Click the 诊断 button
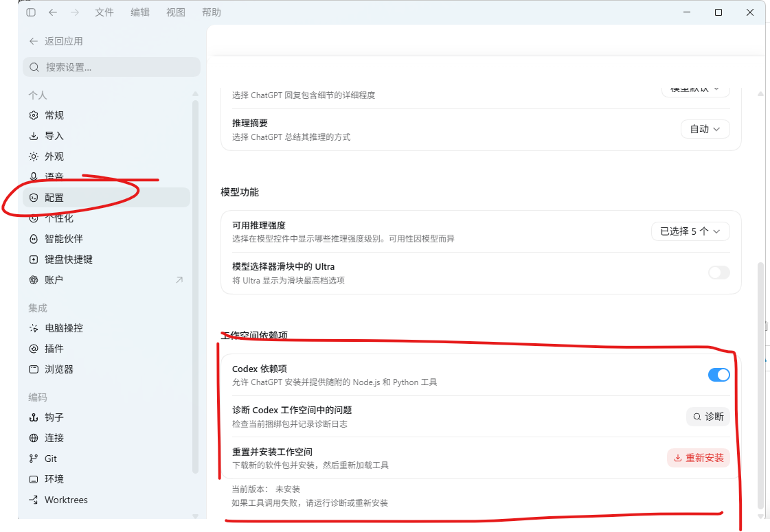770x532 pixels. [x=708, y=417]
